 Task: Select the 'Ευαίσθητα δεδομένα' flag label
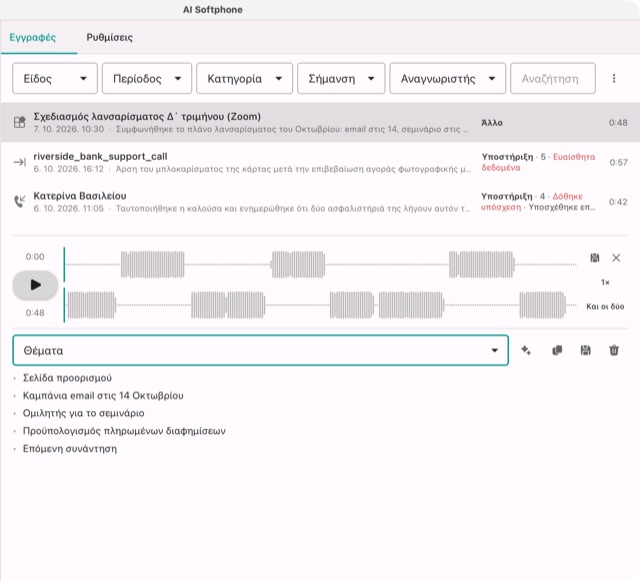[x=538, y=162]
